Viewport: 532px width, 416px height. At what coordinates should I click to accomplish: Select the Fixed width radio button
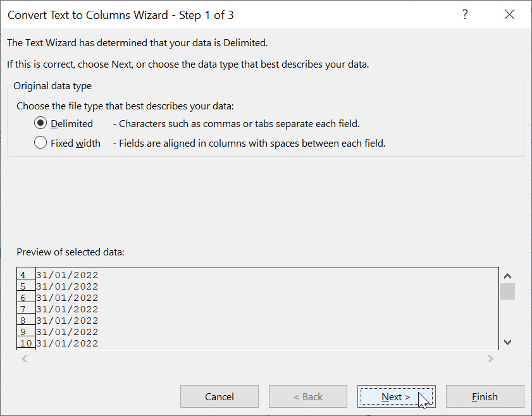coord(40,143)
